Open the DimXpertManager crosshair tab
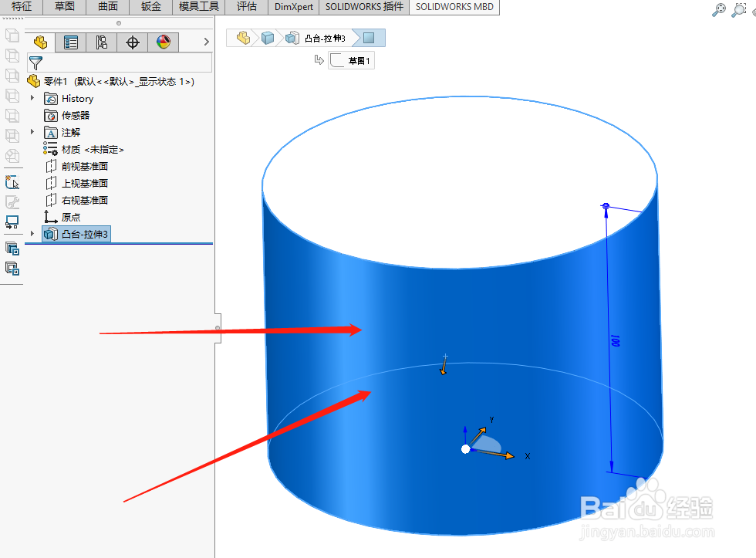Image resolution: width=756 pixels, height=558 pixels. [133, 42]
